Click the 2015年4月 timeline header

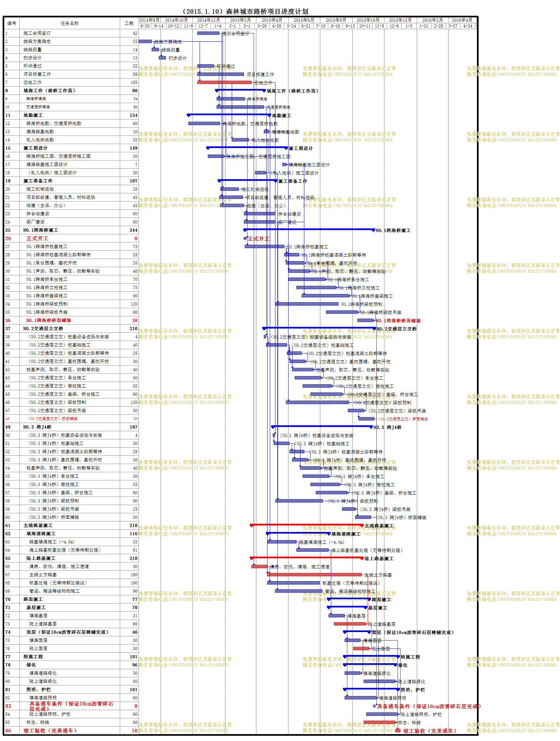click(272, 20)
